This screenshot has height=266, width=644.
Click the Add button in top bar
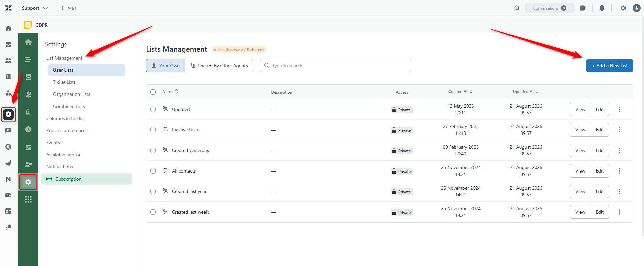pyautogui.click(x=68, y=8)
